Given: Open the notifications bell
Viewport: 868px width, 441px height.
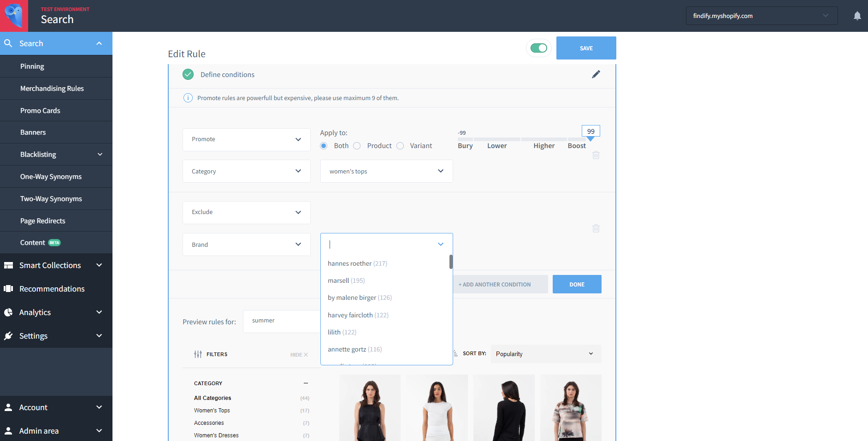Looking at the screenshot, I should (857, 16).
